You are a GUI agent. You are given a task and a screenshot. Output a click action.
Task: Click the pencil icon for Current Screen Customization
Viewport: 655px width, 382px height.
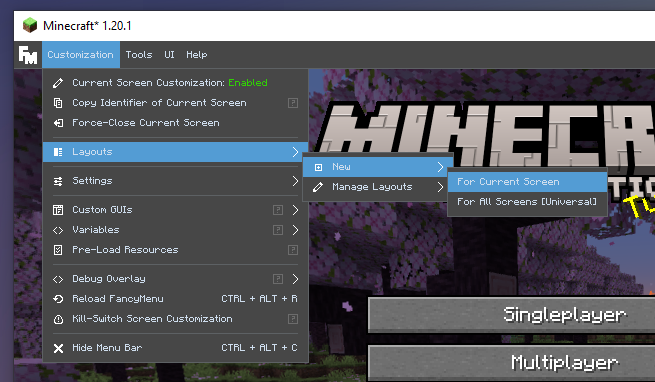(58, 83)
